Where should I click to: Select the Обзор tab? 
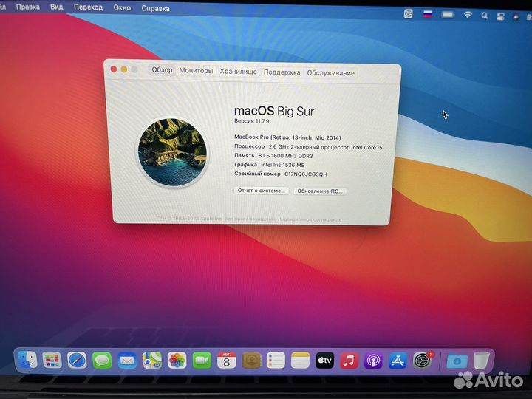(162, 70)
